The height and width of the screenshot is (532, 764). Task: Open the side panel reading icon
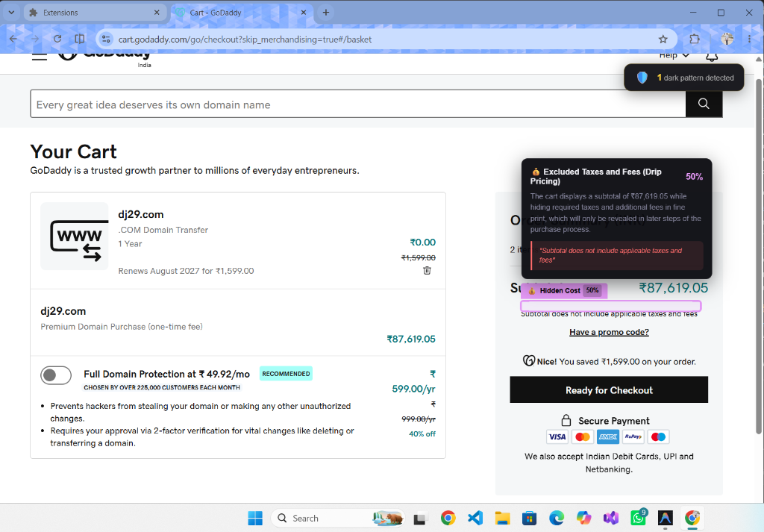pyautogui.click(x=79, y=39)
